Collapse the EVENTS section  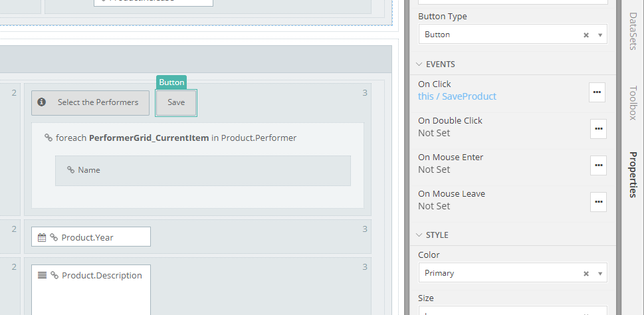(419, 64)
